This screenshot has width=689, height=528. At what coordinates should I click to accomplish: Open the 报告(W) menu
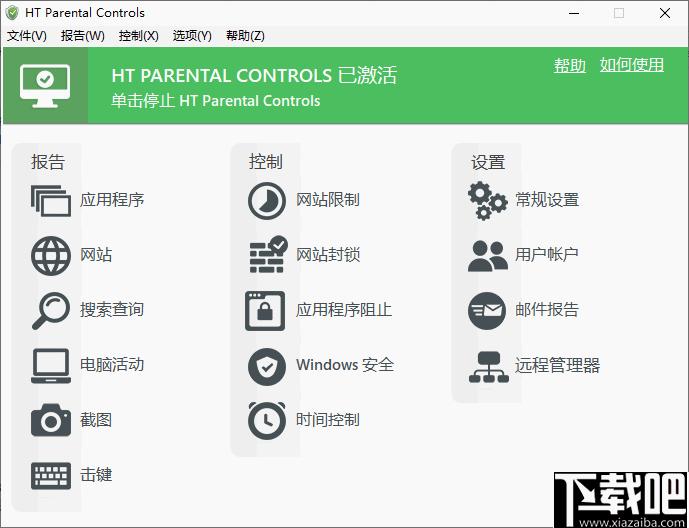[x=83, y=36]
